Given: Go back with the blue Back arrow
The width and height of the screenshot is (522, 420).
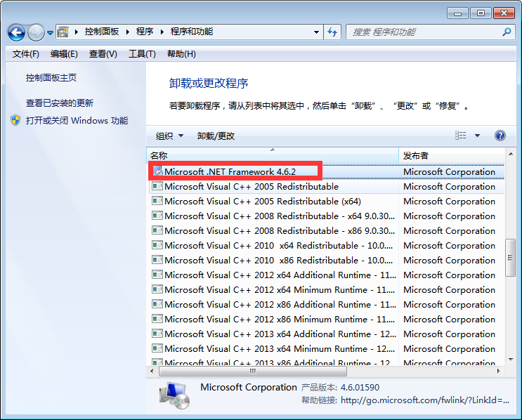Looking at the screenshot, I should click(16, 32).
